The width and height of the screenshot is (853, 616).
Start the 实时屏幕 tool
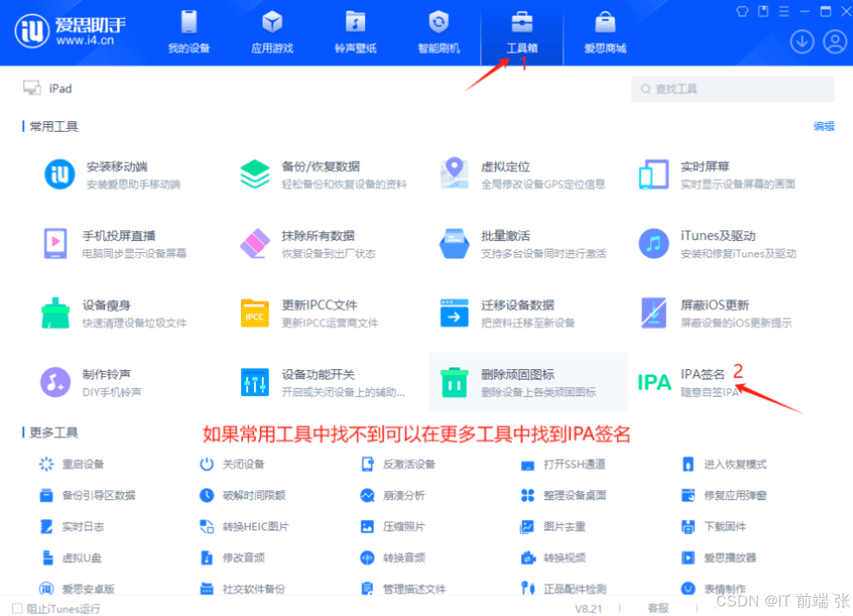tap(718, 174)
